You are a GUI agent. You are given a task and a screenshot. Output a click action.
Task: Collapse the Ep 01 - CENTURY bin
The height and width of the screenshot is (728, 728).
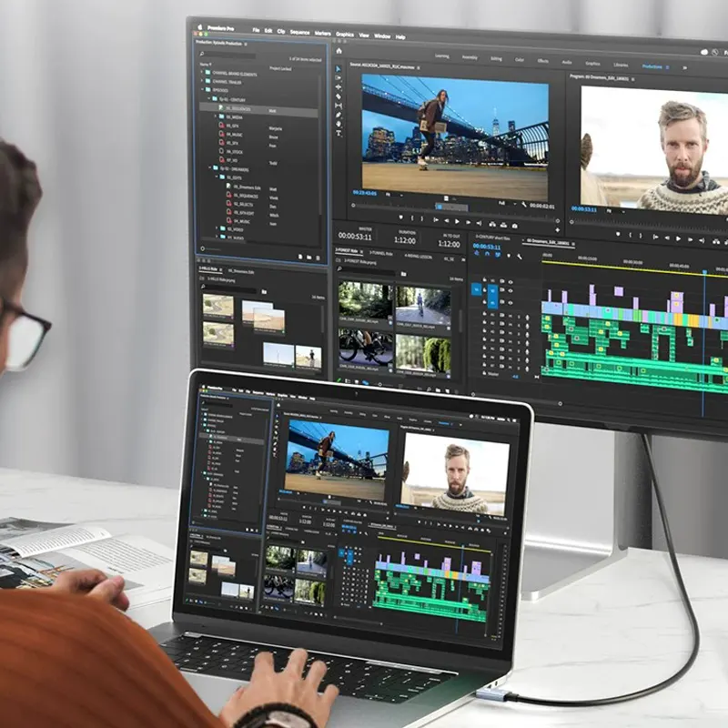pyautogui.click(x=207, y=97)
